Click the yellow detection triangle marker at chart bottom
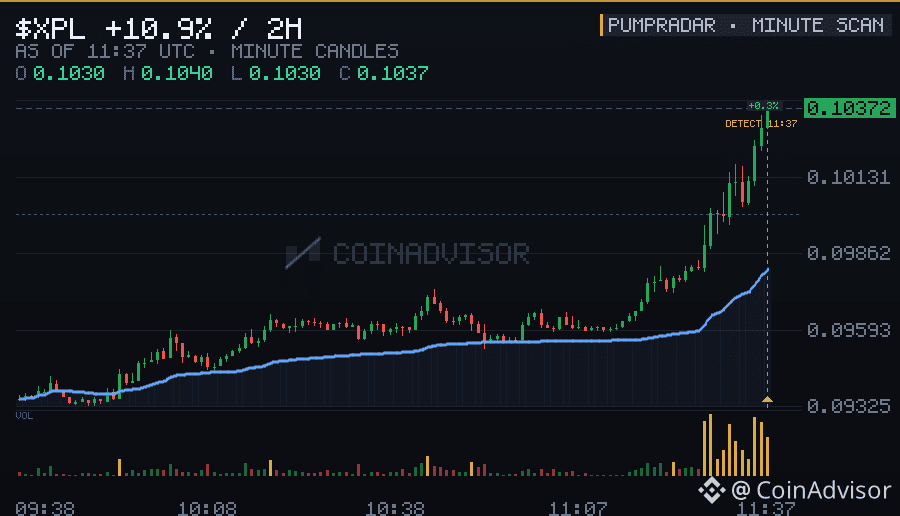 767,399
